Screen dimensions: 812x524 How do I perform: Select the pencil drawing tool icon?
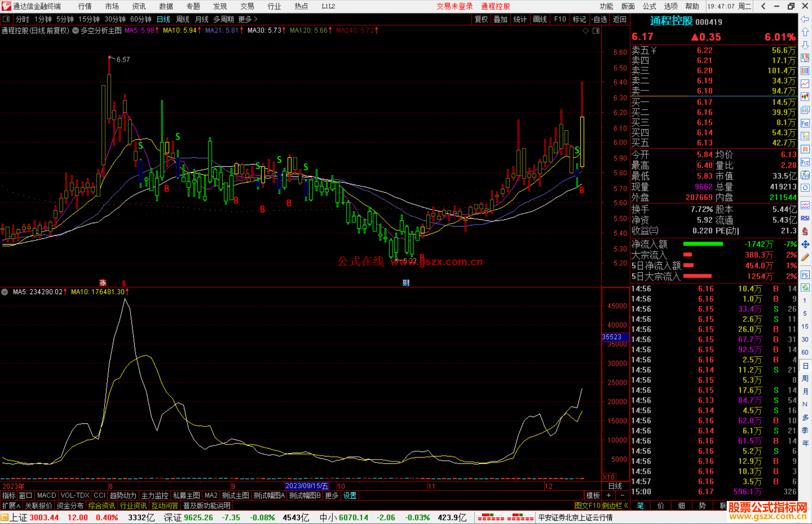click(x=805, y=257)
